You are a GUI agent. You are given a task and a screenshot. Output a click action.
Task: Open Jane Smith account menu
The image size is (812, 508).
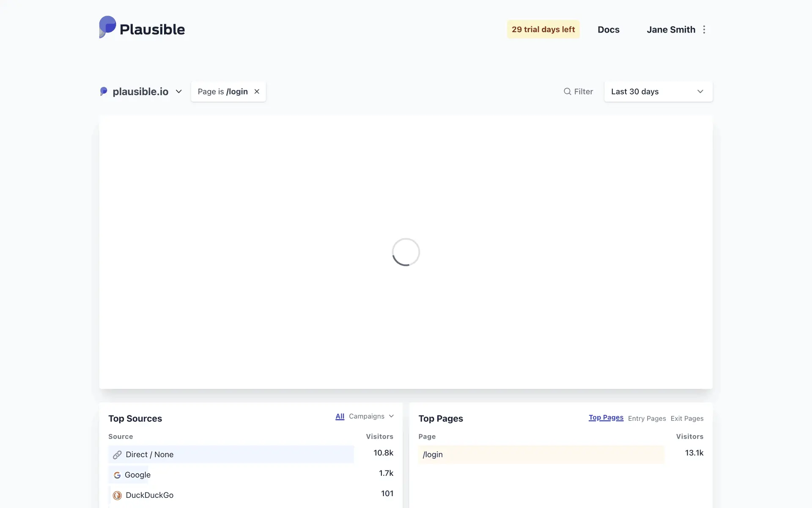click(x=671, y=30)
